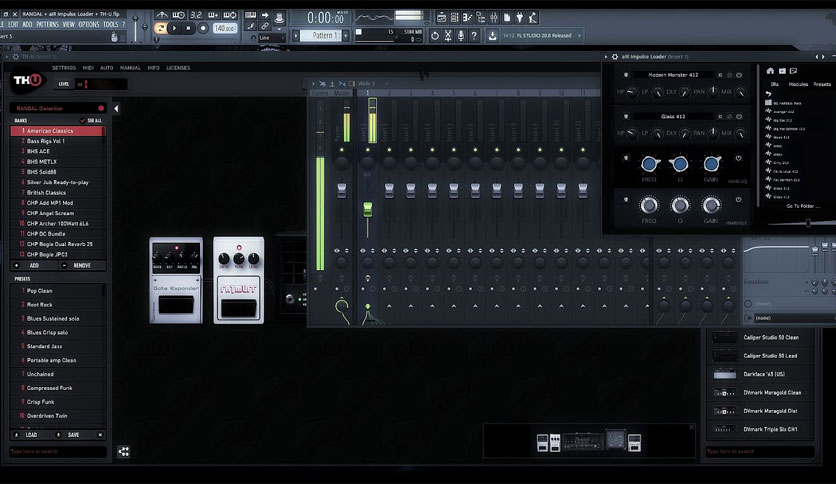Toggle the Gate Expander pedal footswitch
This screenshot has height=484, width=836.
click(x=176, y=305)
